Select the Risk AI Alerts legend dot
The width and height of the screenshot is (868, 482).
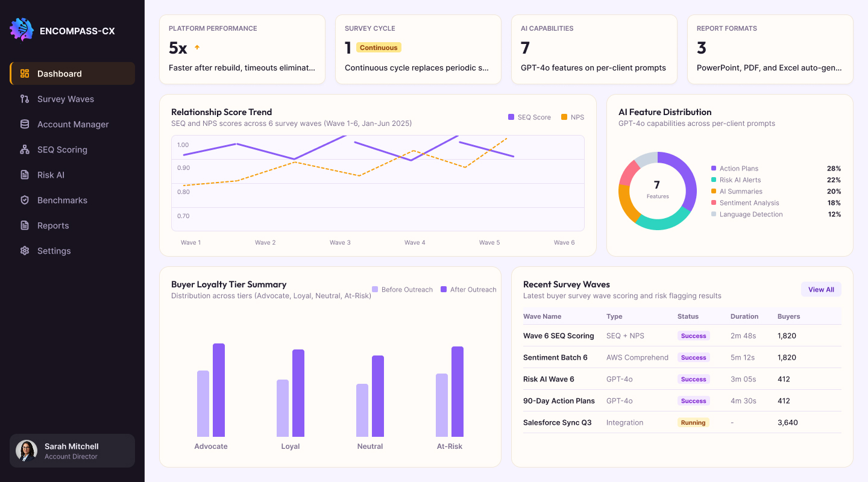tap(714, 180)
